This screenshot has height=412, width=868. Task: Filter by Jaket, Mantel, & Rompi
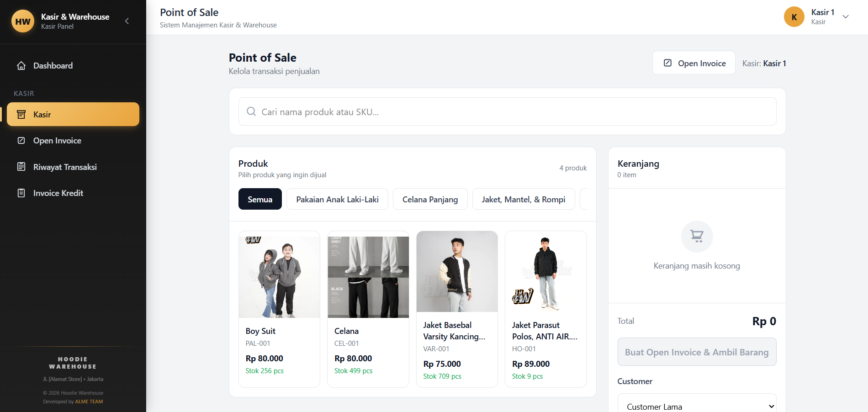pyautogui.click(x=524, y=199)
